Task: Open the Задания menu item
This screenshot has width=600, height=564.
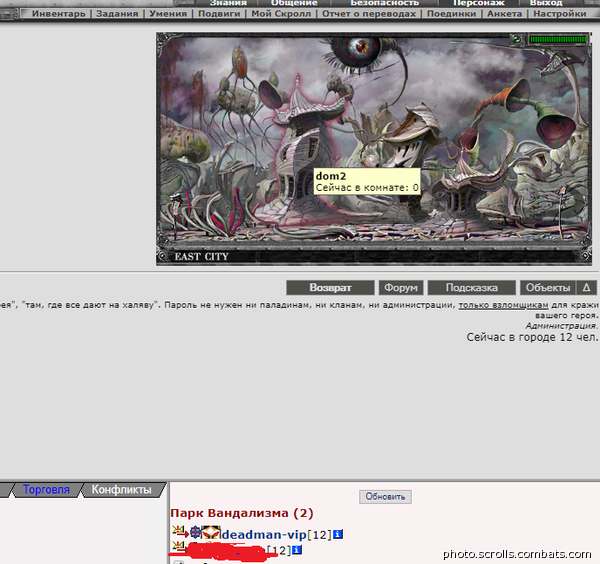Action: click(x=117, y=14)
